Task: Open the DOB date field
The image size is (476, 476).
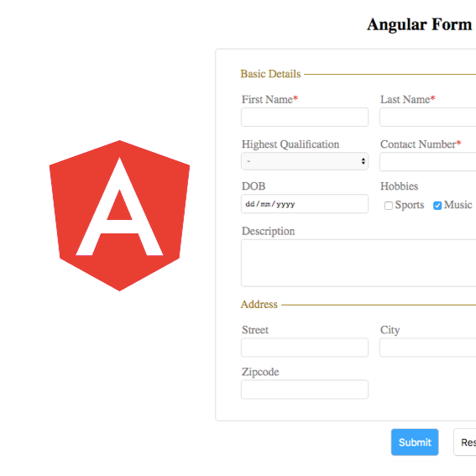Action: (x=305, y=204)
